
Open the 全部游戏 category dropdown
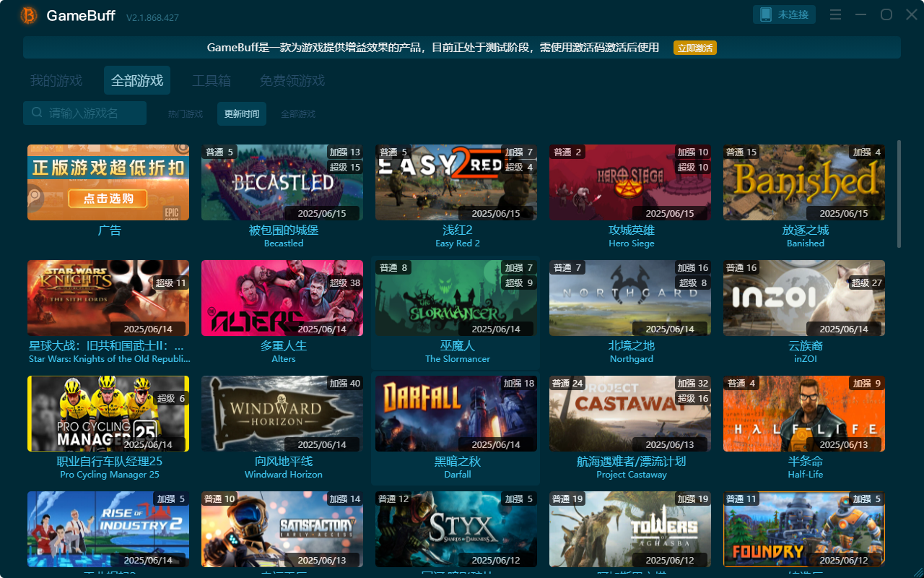tap(297, 113)
